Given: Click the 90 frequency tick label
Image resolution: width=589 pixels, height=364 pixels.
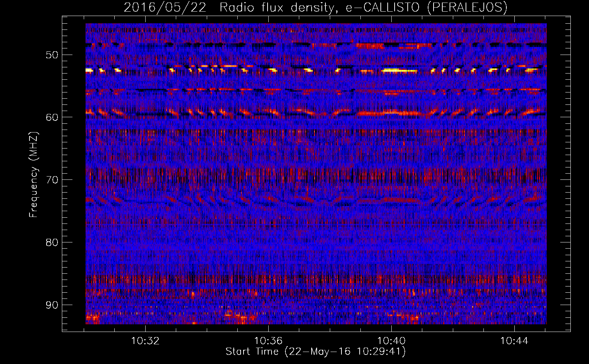Looking at the screenshot, I should [52, 305].
